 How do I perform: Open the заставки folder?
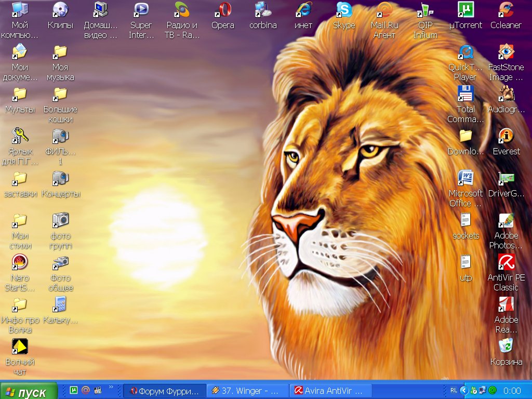pyautogui.click(x=20, y=178)
